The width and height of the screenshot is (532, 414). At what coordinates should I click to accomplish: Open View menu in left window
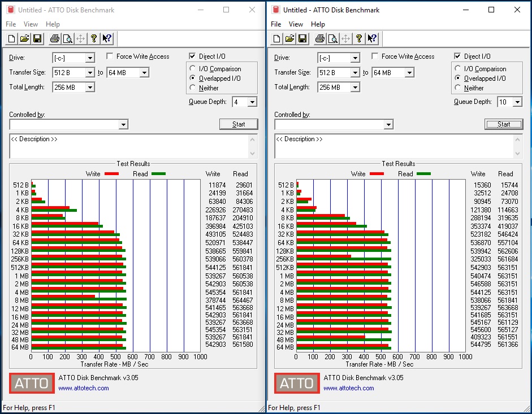point(31,24)
